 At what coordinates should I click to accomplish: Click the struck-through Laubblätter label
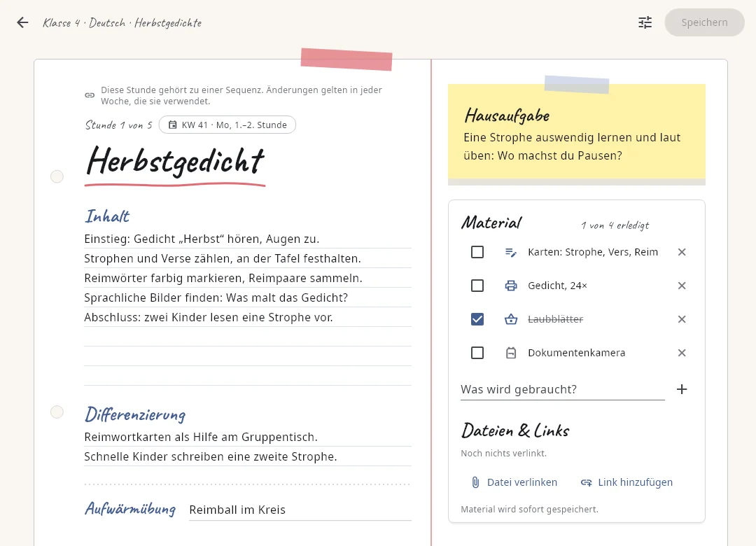tap(555, 318)
